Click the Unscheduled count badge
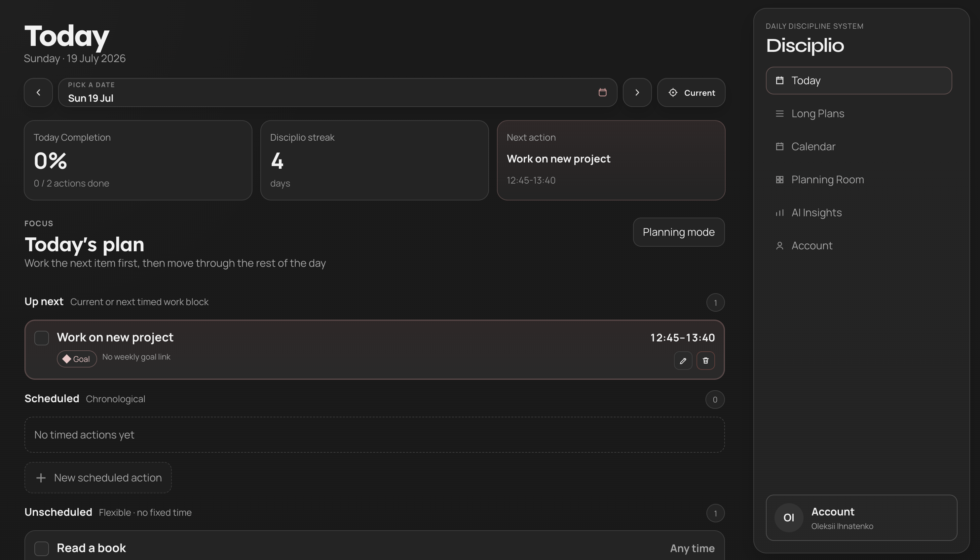The height and width of the screenshot is (560, 980). pos(715,513)
